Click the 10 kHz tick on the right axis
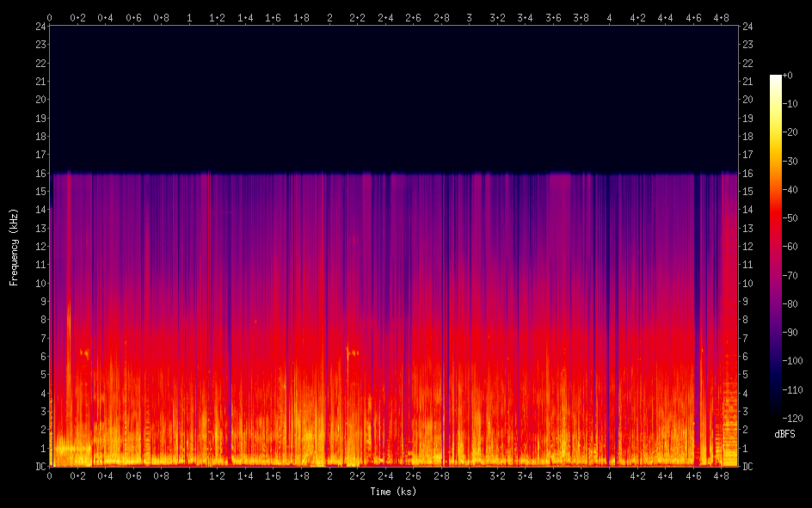812x508 pixels. pos(747,283)
